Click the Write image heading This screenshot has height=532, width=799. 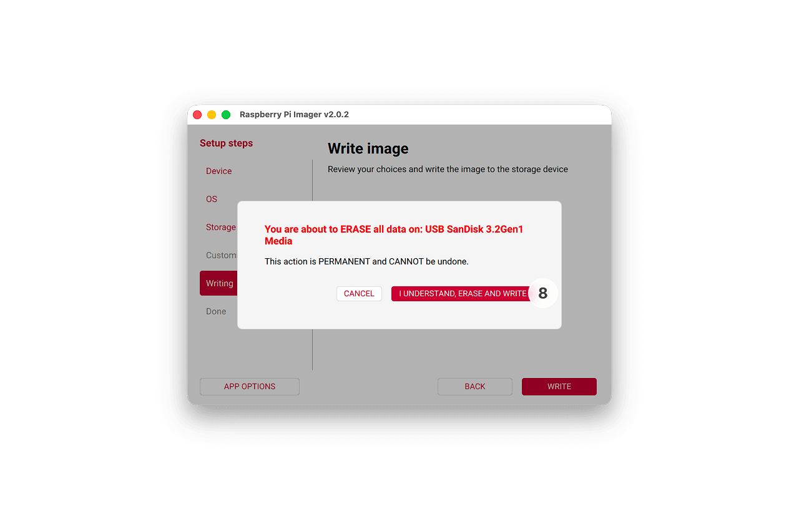tap(368, 148)
